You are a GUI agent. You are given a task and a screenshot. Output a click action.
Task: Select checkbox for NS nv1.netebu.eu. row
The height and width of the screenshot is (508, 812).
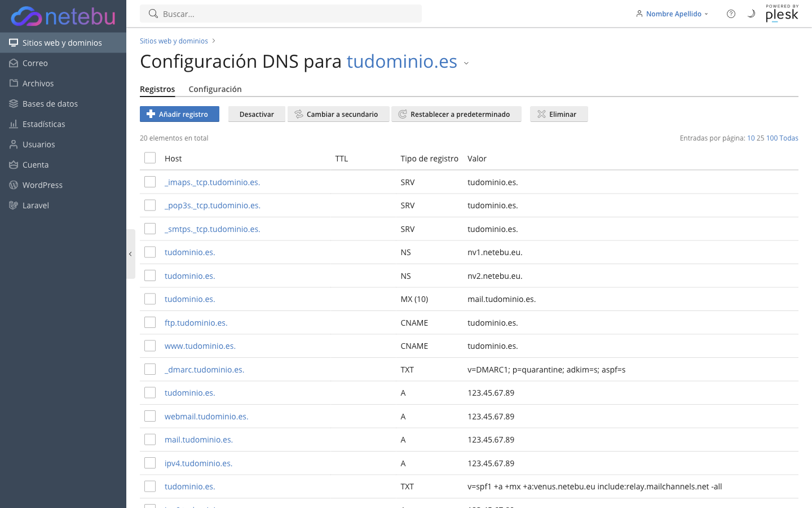150,252
